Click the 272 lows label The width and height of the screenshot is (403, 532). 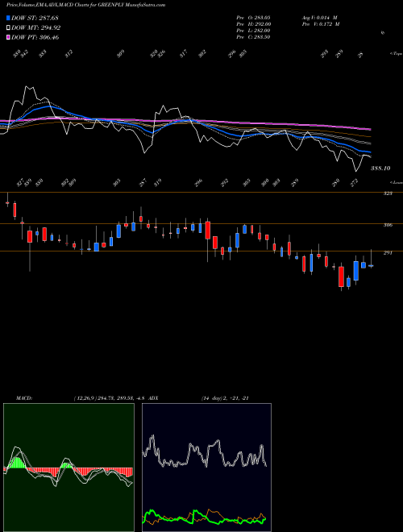(x=354, y=183)
